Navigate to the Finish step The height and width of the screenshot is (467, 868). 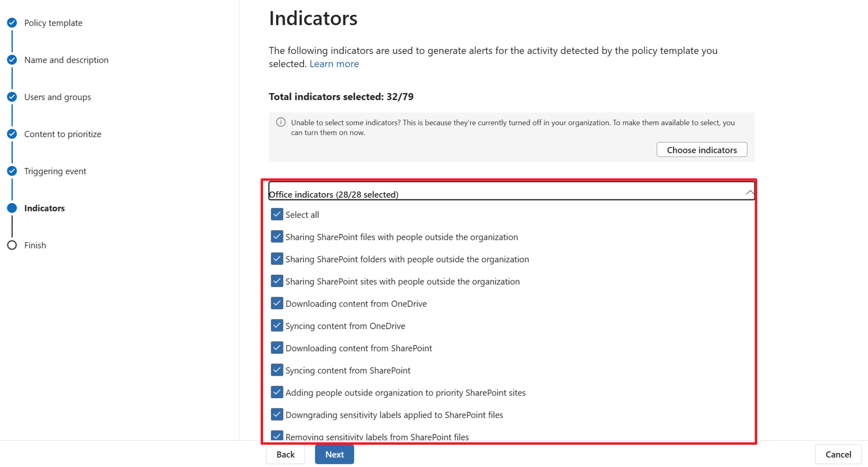[35, 245]
